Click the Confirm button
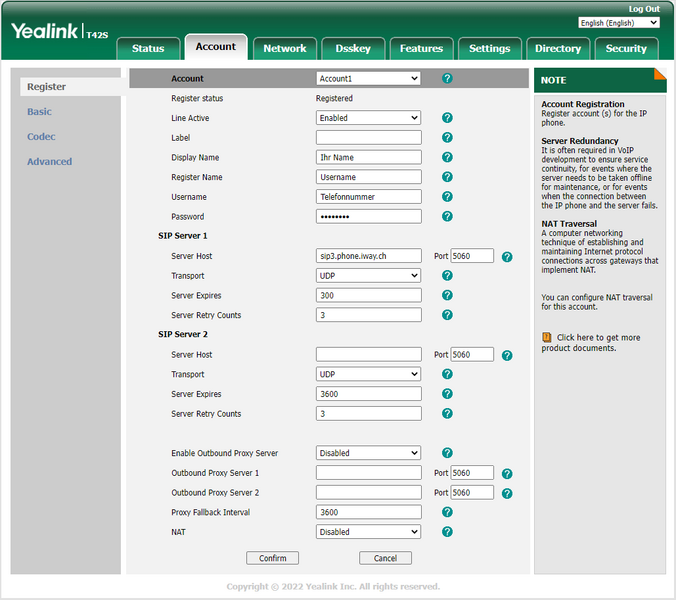The height and width of the screenshot is (600, 676). click(272, 558)
